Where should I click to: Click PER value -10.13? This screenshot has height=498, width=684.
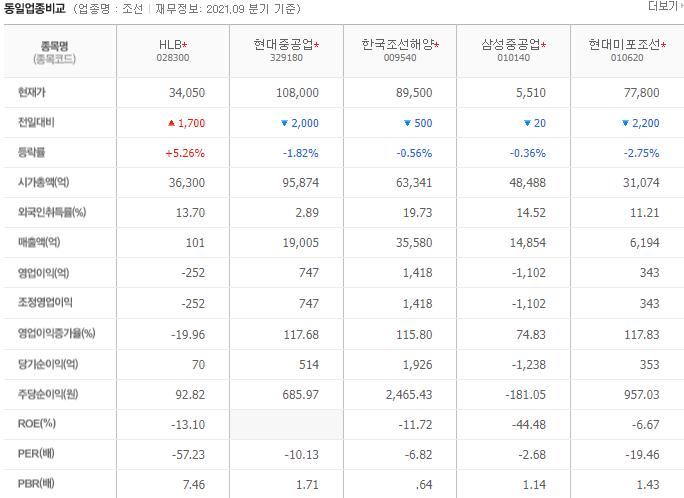(301, 455)
